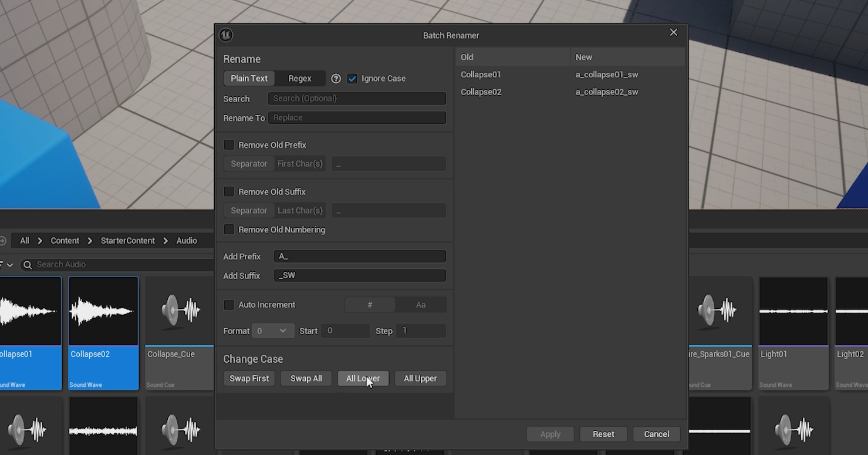868x455 pixels.
Task: Click the Rename To replace field
Action: (357, 118)
